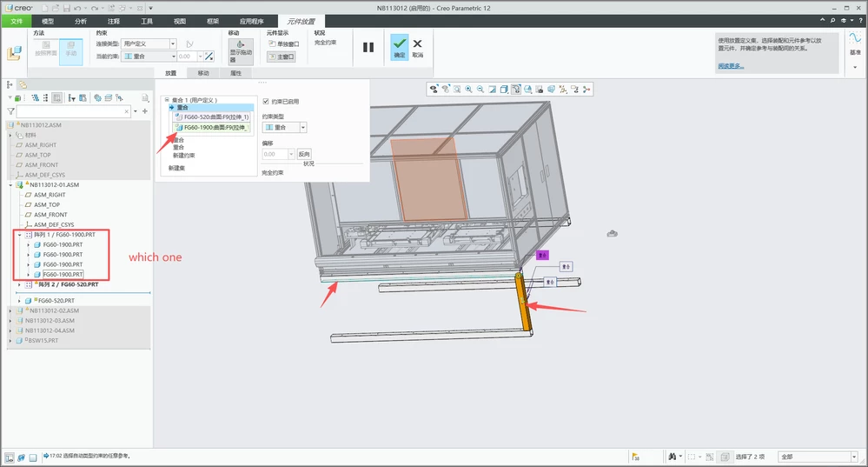Click the Repaint icon in graphics toolbar
Screen dimensions: 868x467
[x=492, y=90]
